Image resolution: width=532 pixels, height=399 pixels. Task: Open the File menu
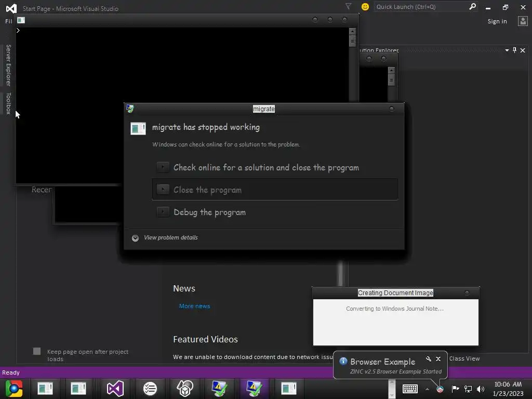(x=8, y=21)
